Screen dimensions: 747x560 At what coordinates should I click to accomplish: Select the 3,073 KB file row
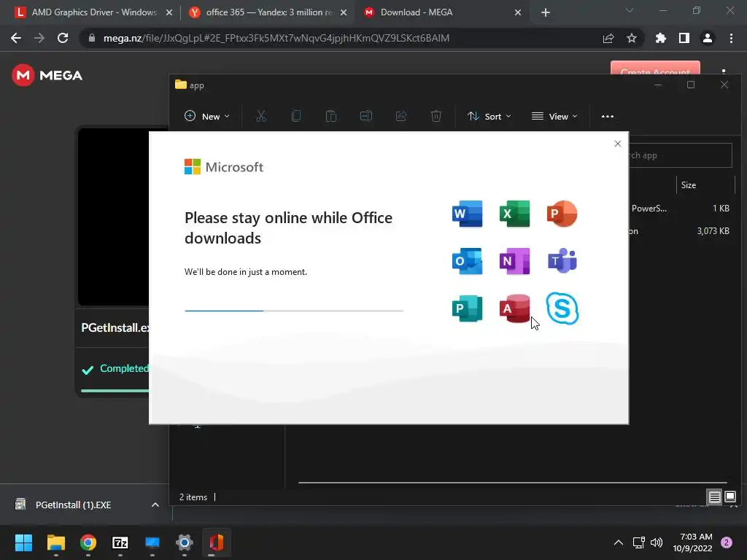681,231
